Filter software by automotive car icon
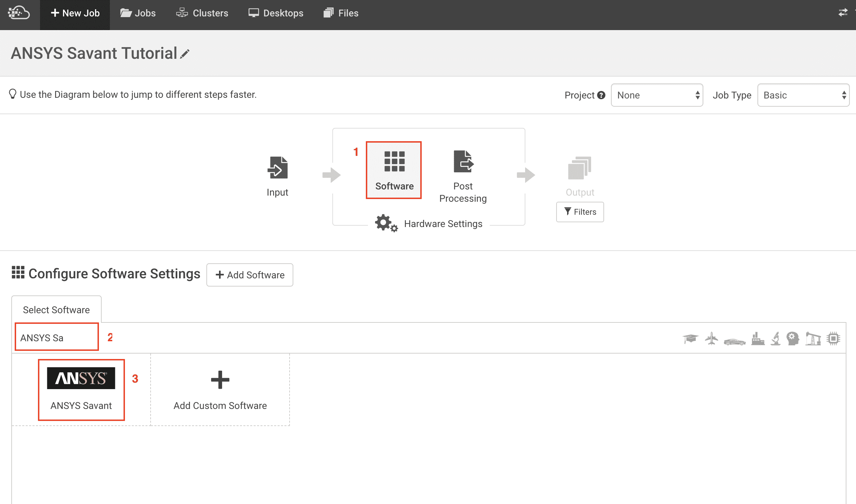 734,341
